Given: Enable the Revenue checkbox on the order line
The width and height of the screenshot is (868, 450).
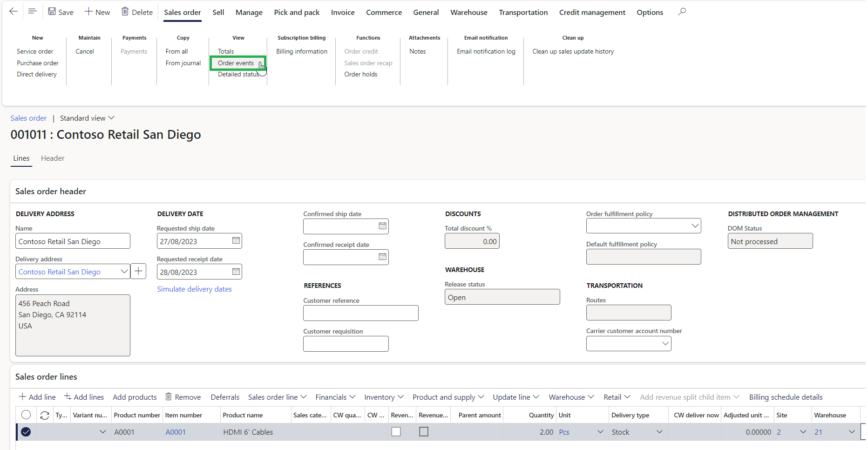Looking at the screenshot, I should coord(396,432).
